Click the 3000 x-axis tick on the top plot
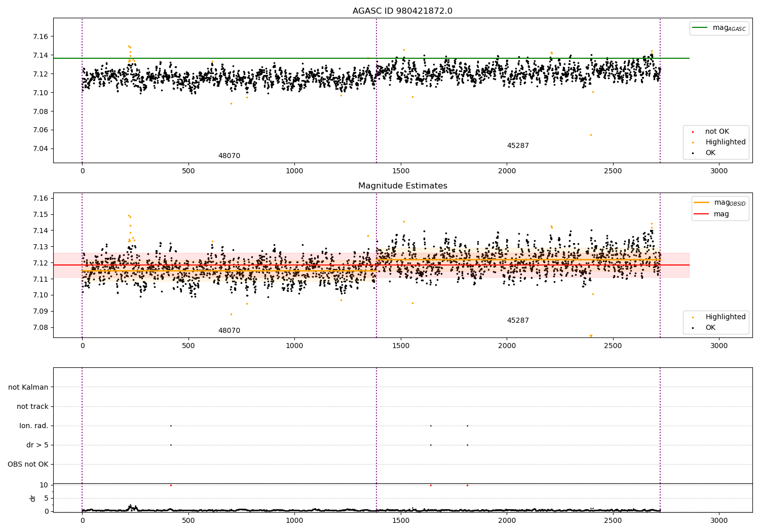Viewport: 760px width, 532px height. 719,171
